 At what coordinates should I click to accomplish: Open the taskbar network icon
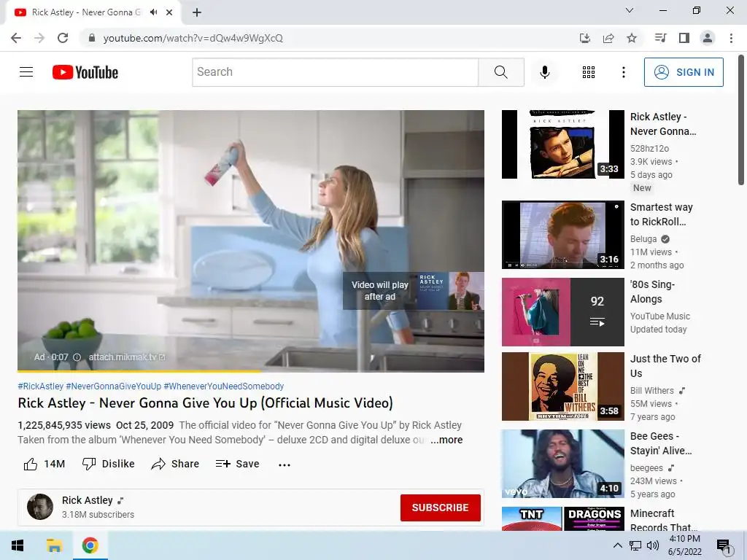(635, 545)
